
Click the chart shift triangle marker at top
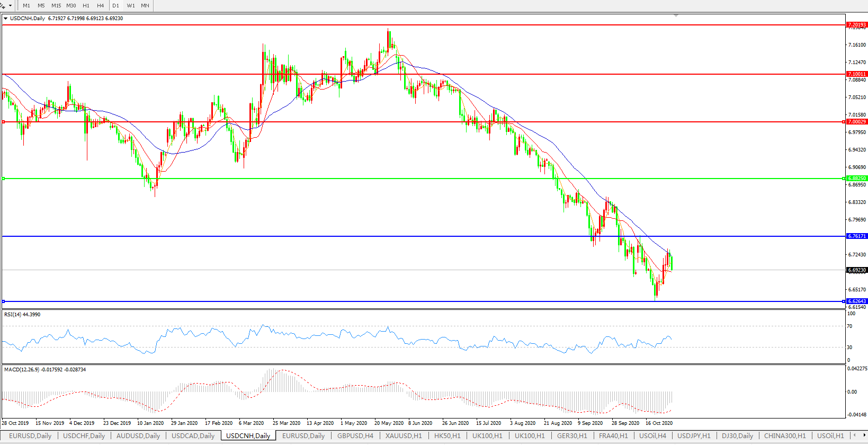click(676, 16)
